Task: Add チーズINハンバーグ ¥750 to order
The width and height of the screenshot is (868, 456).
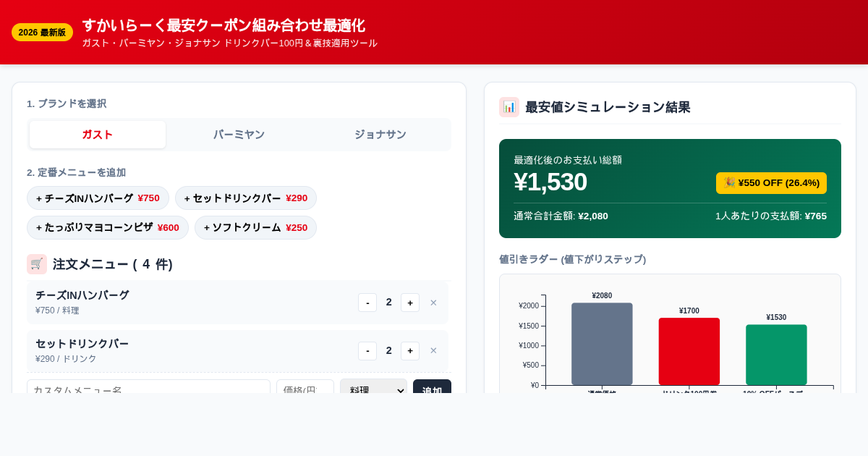Action: pos(98,198)
